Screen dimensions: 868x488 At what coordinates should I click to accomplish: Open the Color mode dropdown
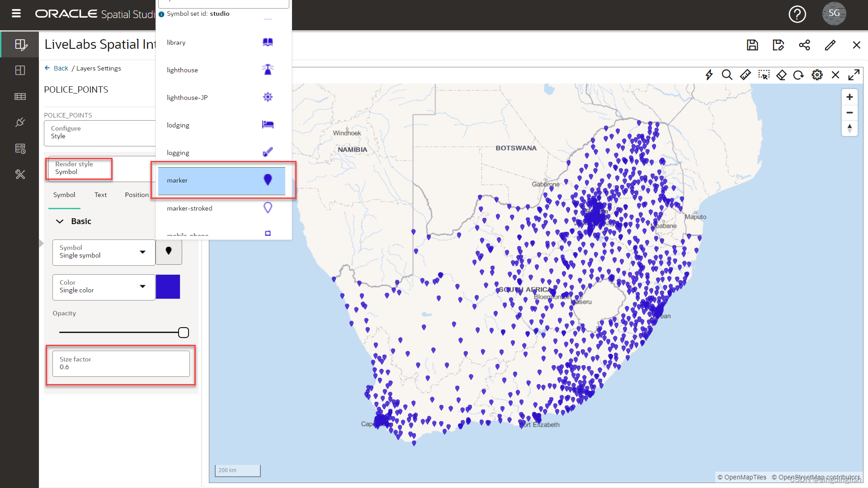tap(104, 287)
